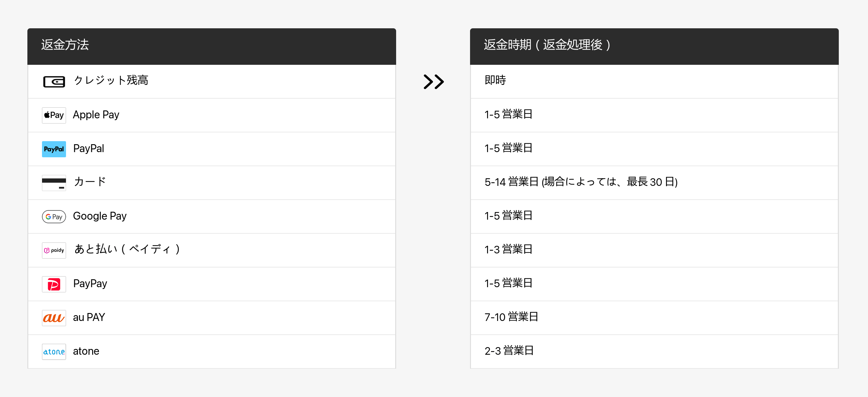Click the Apple Pay logo icon

pos(54,115)
